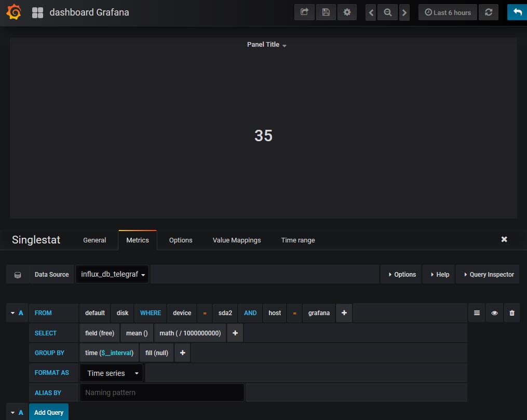Click the mean () aggregation part
The image size is (527, 420).
pyautogui.click(x=137, y=333)
